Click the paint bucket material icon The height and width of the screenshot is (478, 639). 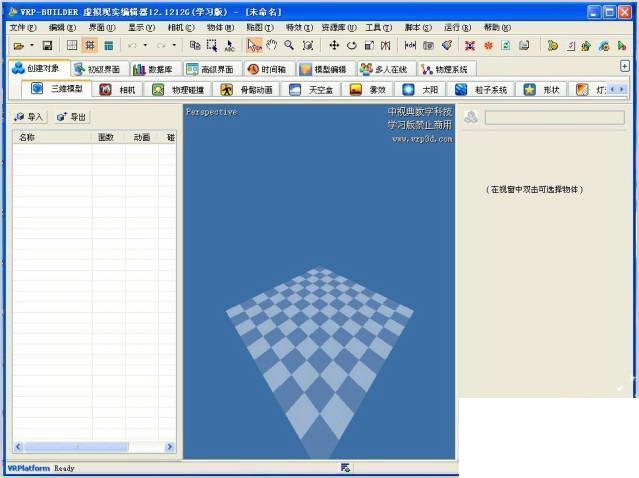(447, 45)
